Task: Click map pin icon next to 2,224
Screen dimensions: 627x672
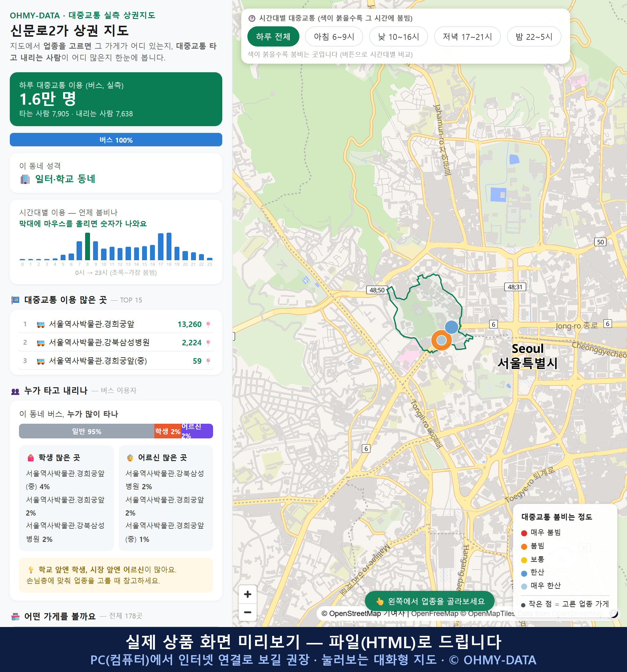Action: (x=208, y=342)
